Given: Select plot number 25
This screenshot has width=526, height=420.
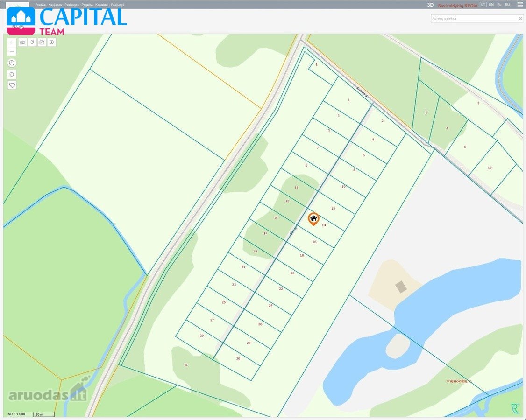Looking at the screenshot, I should (x=223, y=302).
